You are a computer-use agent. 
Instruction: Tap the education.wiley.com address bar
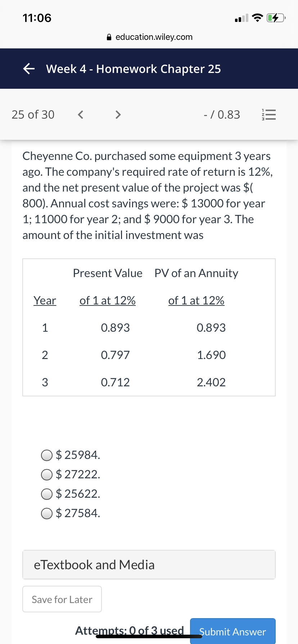(149, 37)
